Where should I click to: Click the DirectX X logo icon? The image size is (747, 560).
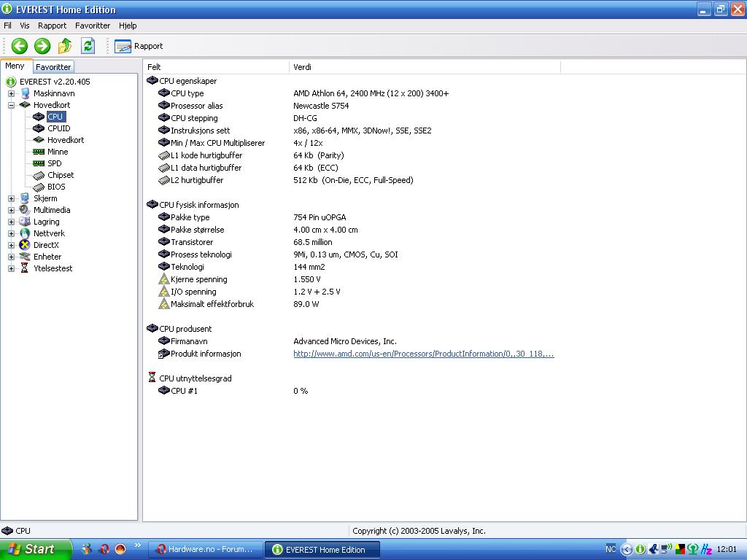(25, 245)
